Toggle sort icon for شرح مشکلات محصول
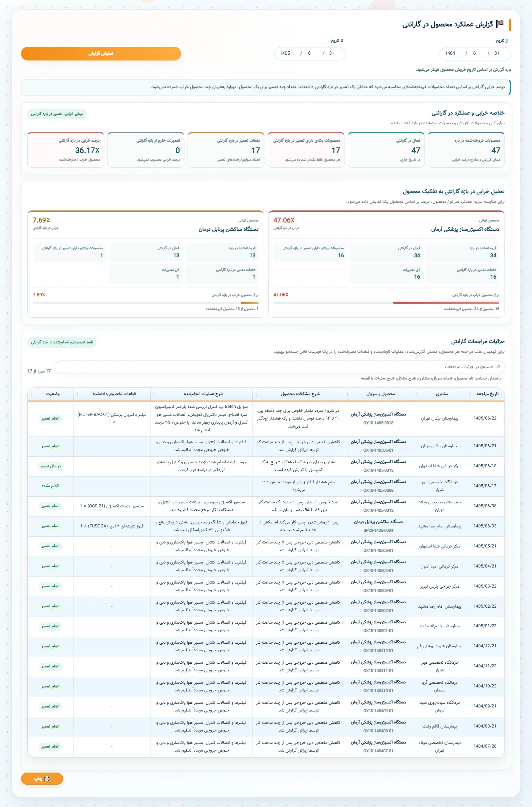The image size is (532, 807). (256, 394)
